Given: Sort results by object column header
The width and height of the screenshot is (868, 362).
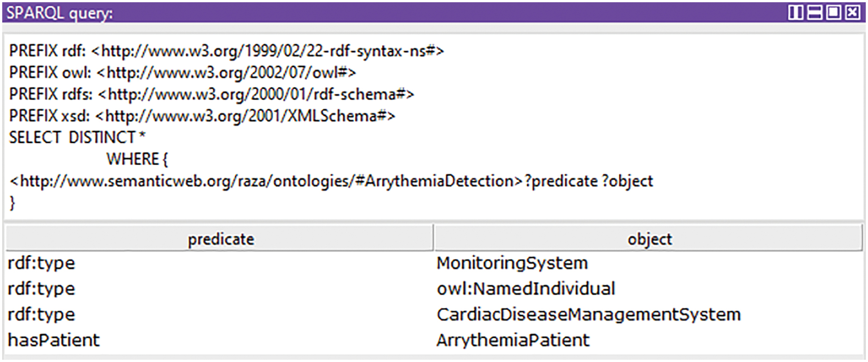Looking at the screenshot, I should pyautogui.click(x=649, y=239).
